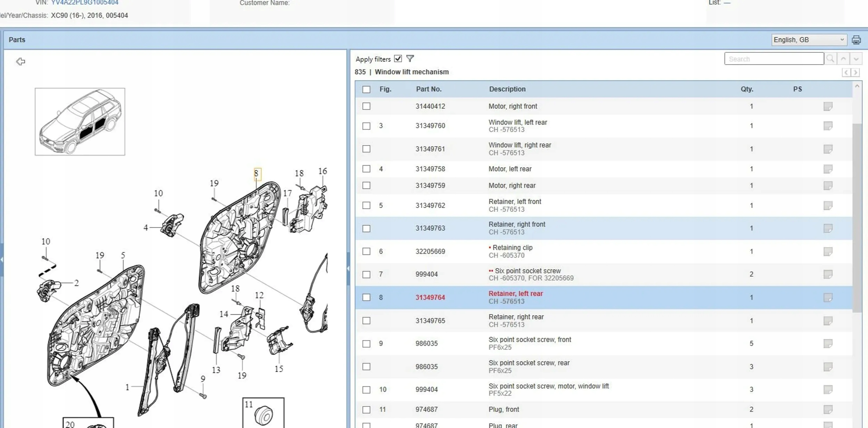The height and width of the screenshot is (428, 868).
Task: Select callout 2 motor in diagram
Action: [76, 283]
